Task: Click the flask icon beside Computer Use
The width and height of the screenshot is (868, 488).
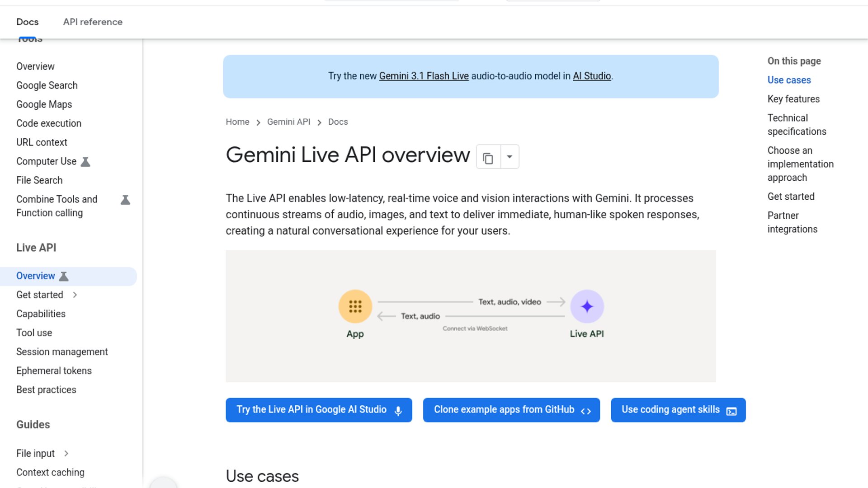Action: (x=85, y=162)
